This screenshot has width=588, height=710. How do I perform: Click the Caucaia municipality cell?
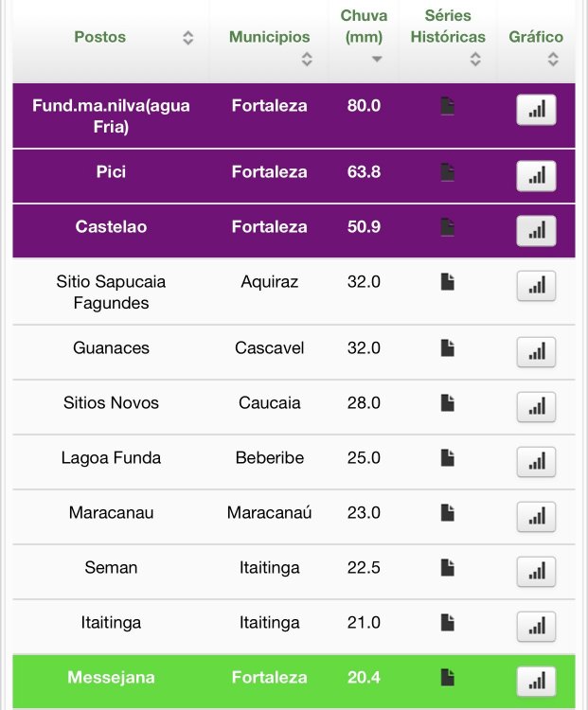click(x=269, y=403)
